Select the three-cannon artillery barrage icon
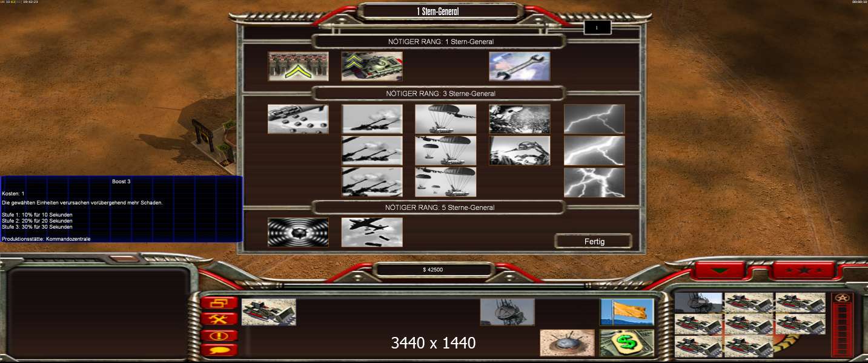The width and height of the screenshot is (868, 363). (372, 182)
